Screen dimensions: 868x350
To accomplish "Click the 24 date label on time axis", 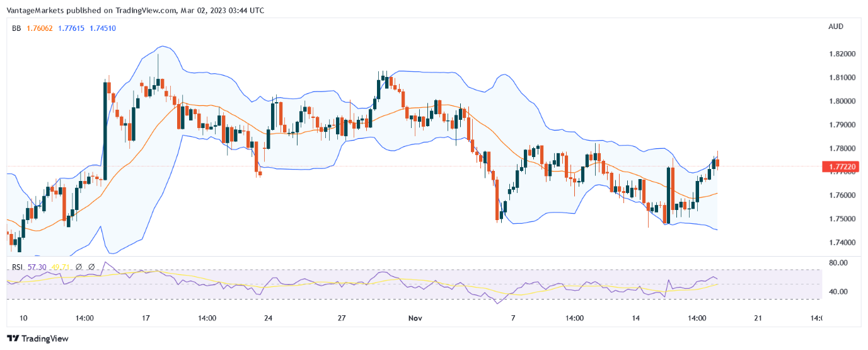I will click(268, 318).
